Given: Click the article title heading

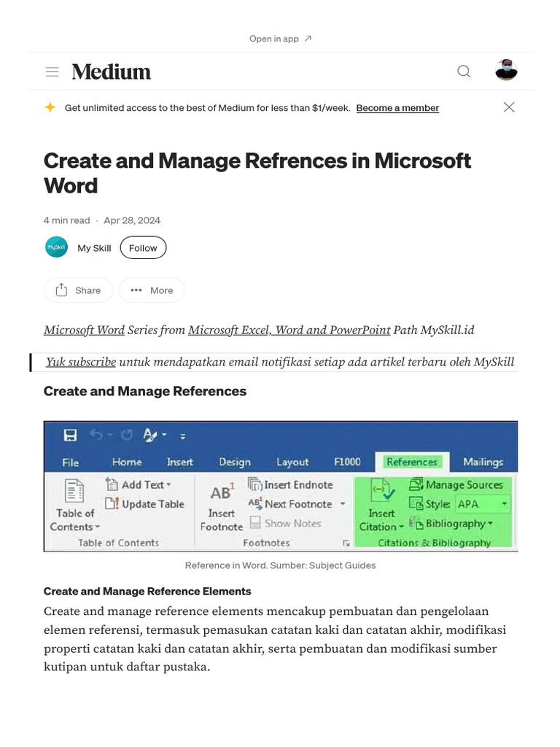Looking at the screenshot, I should (257, 173).
